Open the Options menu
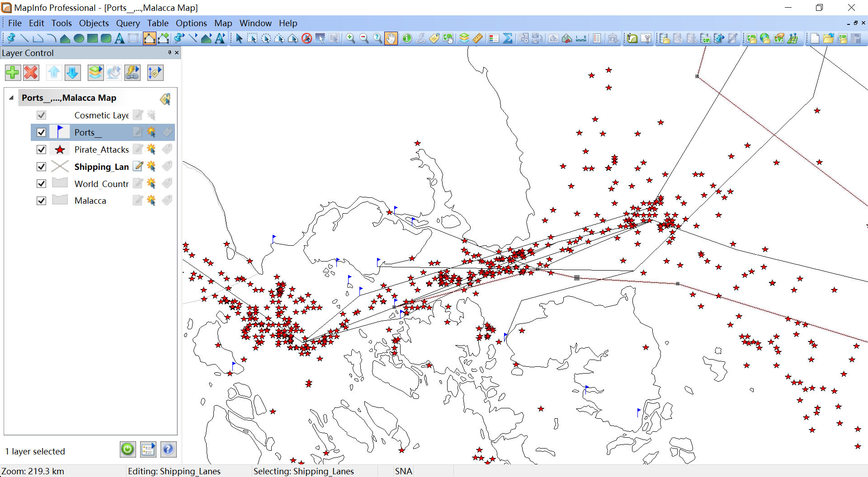The image size is (868, 477). click(x=191, y=23)
